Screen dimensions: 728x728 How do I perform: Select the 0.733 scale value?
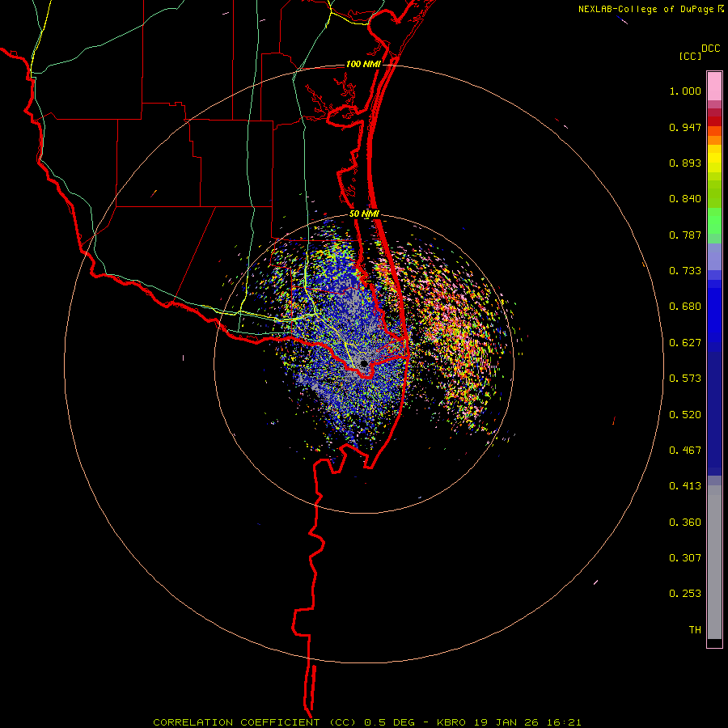685,271
